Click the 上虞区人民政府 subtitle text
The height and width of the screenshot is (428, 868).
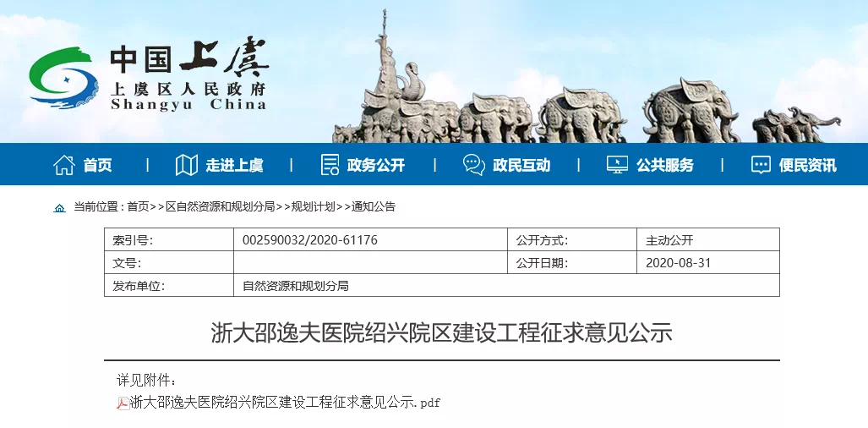click(188, 89)
